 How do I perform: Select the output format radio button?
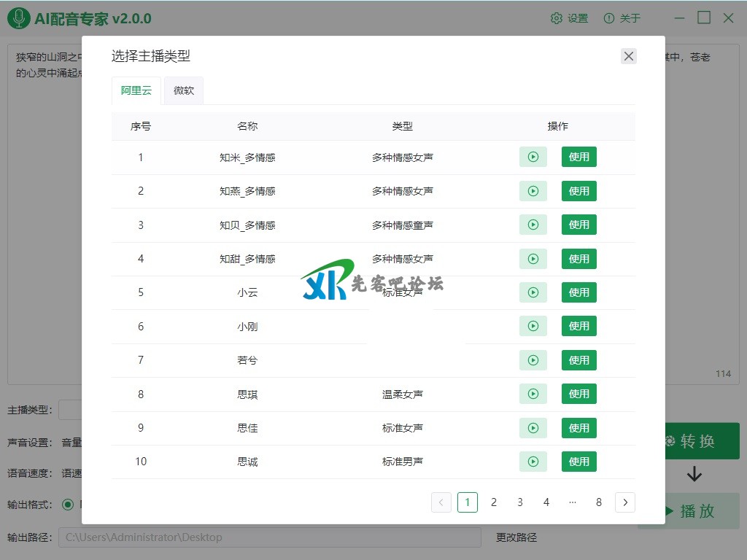click(68, 505)
